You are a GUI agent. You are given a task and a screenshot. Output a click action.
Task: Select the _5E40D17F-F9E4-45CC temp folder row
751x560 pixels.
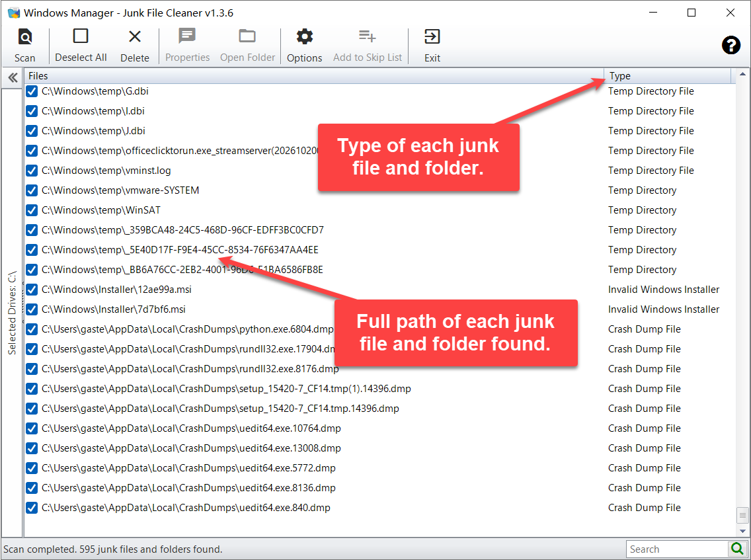click(380, 249)
